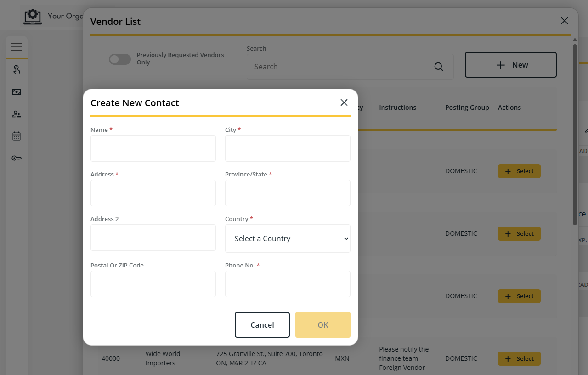Click the search magnifier icon

[439, 67]
